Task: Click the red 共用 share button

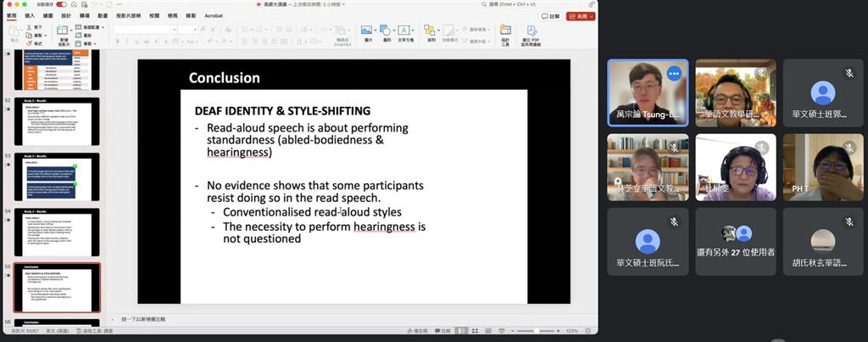Action: pyautogui.click(x=581, y=17)
